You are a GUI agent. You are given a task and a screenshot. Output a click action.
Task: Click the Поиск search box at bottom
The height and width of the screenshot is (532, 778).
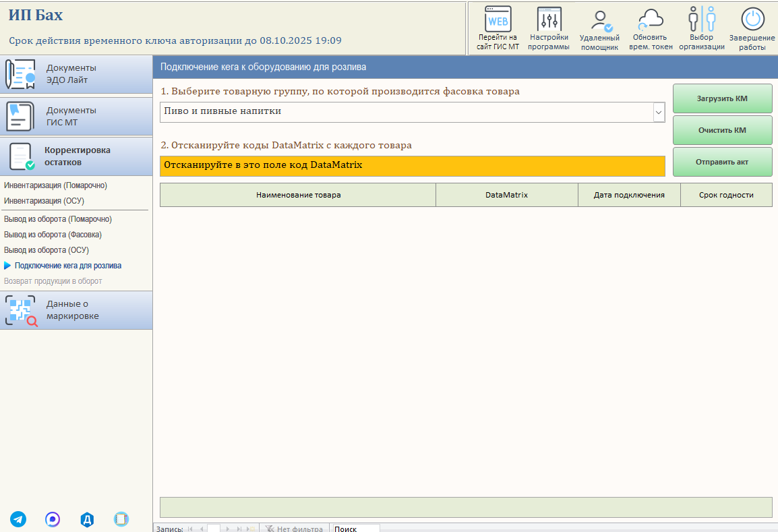[356, 529]
